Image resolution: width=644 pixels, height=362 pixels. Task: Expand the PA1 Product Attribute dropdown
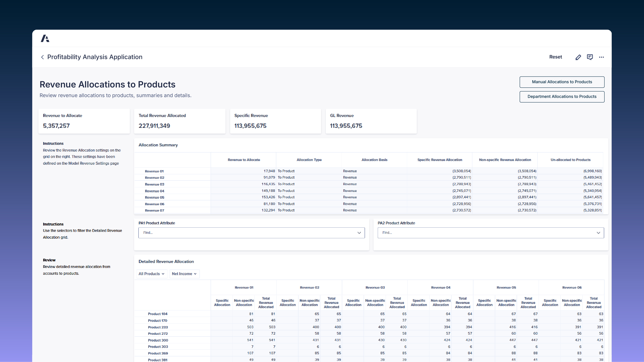[x=252, y=233]
